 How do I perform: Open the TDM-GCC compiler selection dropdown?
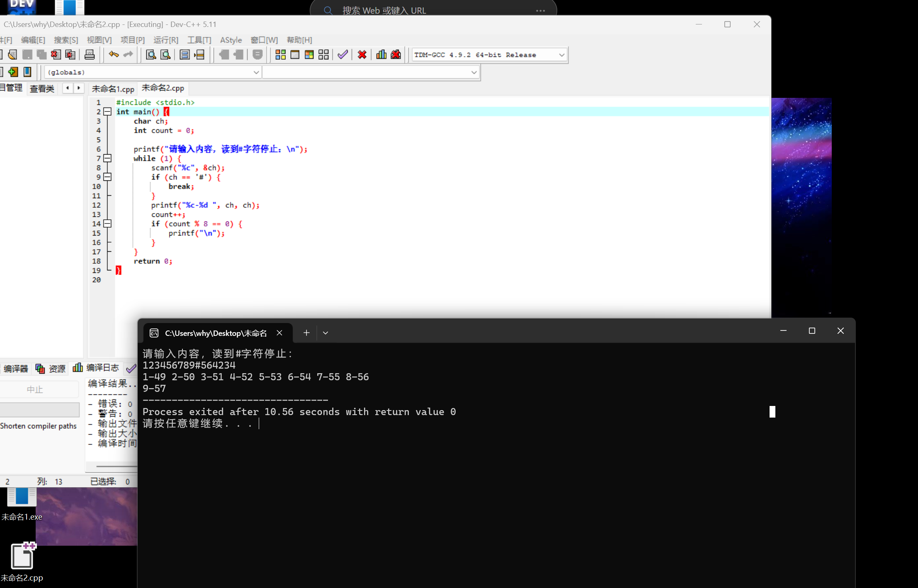[x=561, y=55]
